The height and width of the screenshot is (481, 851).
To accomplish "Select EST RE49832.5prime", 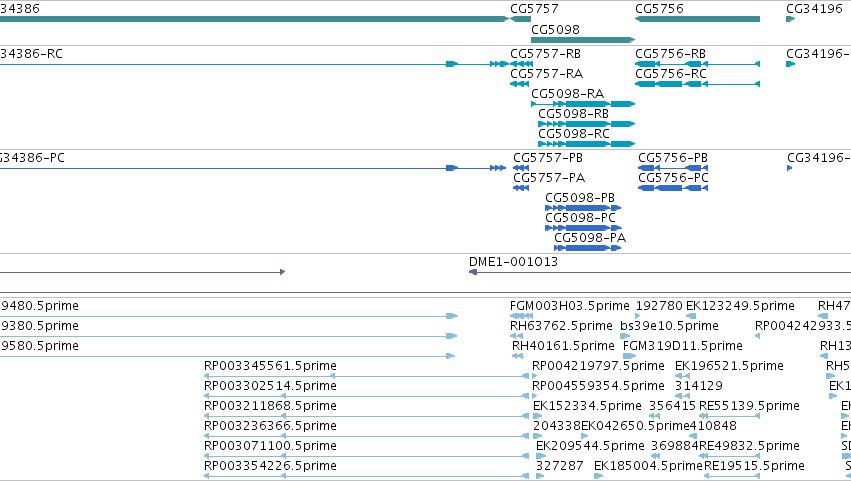I will pyautogui.click(x=750, y=446).
